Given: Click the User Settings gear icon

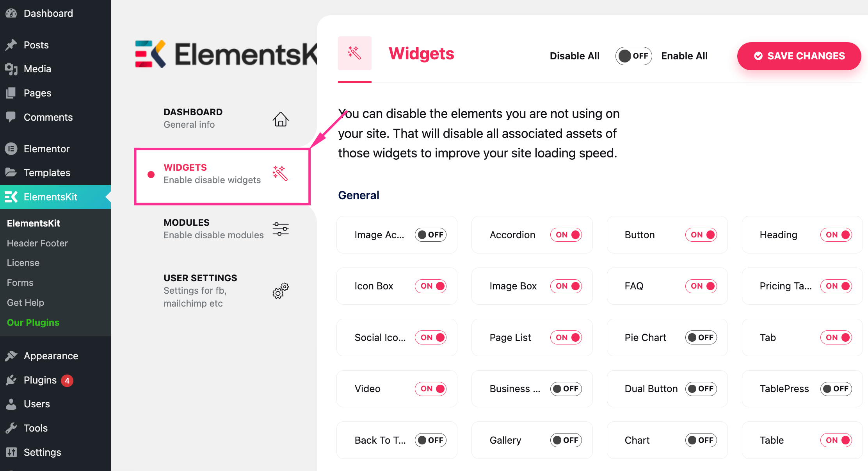Looking at the screenshot, I should [280, 291].
